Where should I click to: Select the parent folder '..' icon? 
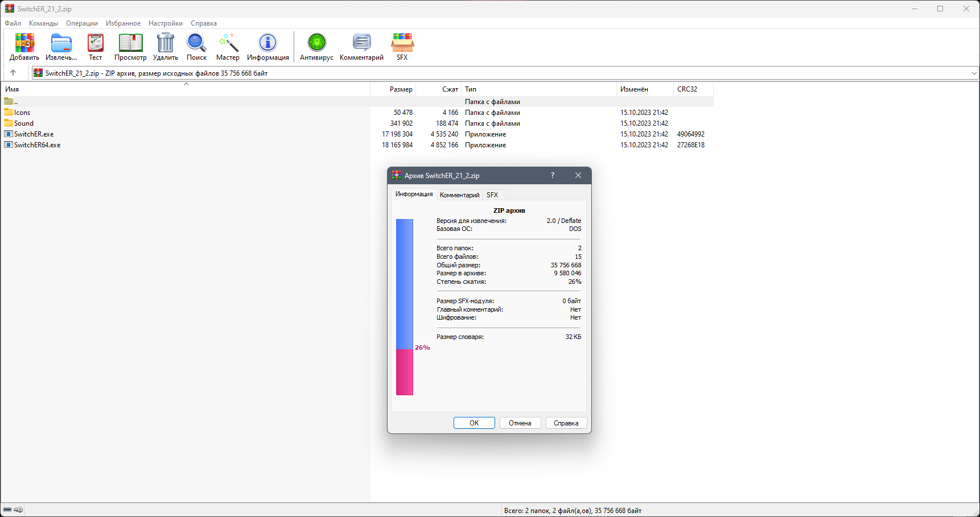pyautogui.click(x=9, y=101)
